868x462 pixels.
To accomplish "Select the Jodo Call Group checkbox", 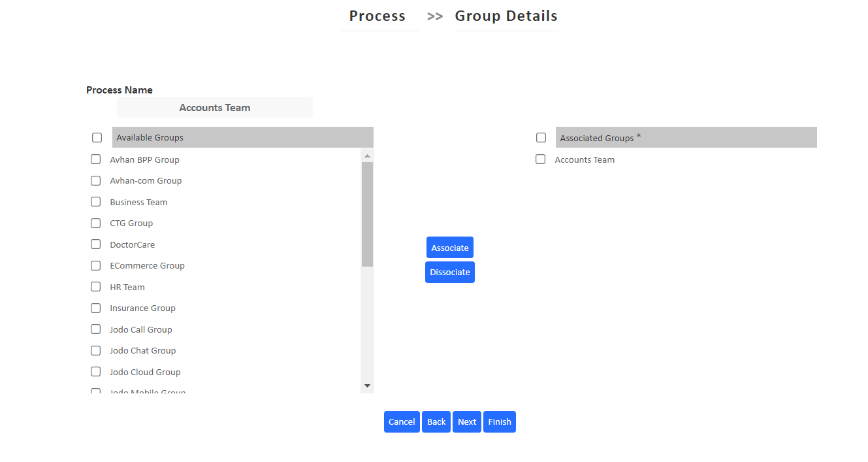I will (95, 329).
